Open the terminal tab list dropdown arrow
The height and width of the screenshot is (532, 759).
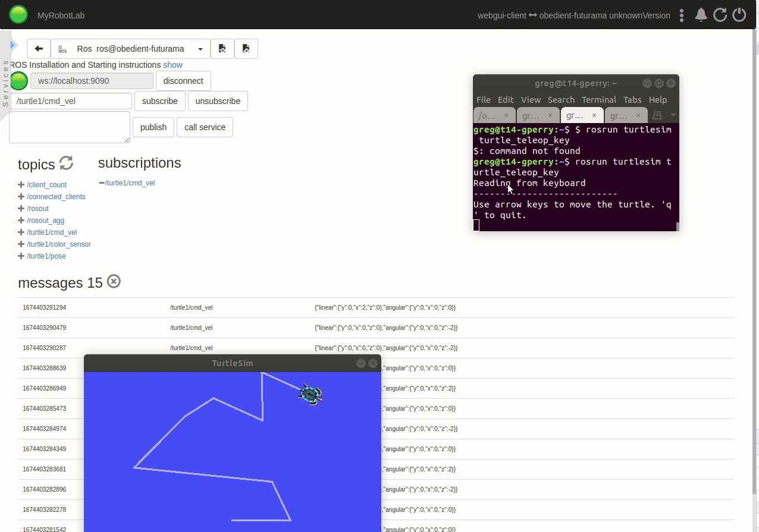673,115
